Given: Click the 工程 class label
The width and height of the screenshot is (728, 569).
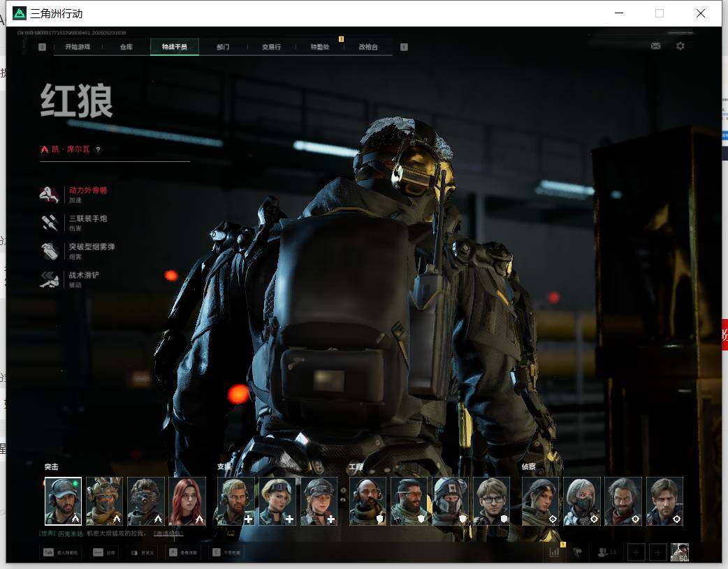Looking at the screenshot, I should pyautogui.click(x=356, y=467).
